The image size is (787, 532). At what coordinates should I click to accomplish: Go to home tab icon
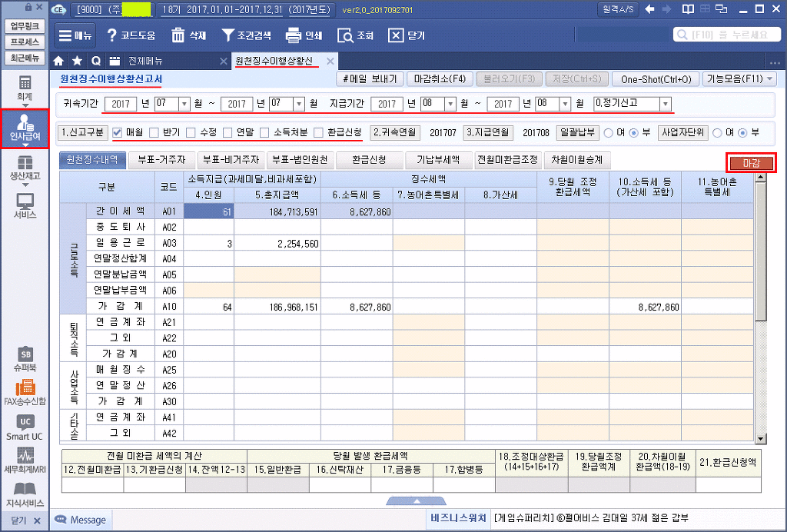(58, 62)
